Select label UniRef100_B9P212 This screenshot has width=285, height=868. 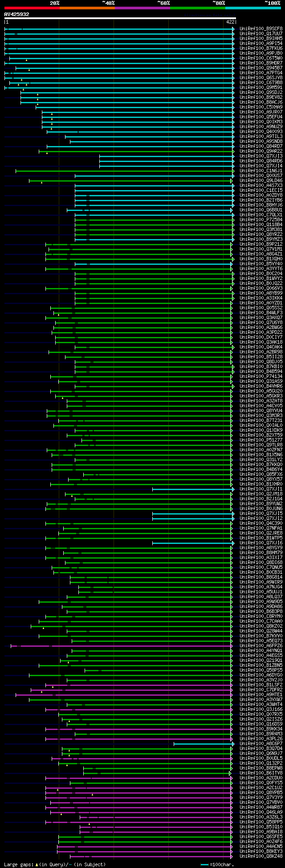pos(261,244)
